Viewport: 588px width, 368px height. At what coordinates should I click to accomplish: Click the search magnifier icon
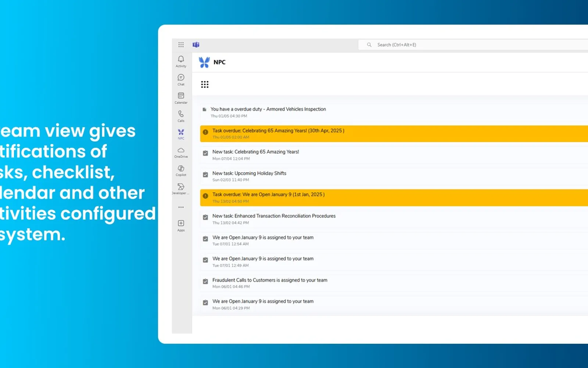coord(369,45)
